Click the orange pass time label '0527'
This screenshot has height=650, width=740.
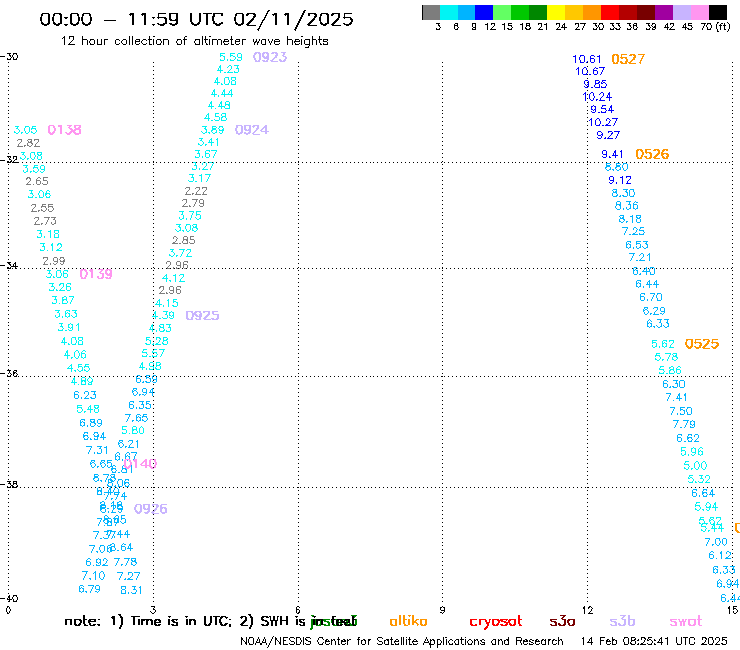click(x=628, y=59)
